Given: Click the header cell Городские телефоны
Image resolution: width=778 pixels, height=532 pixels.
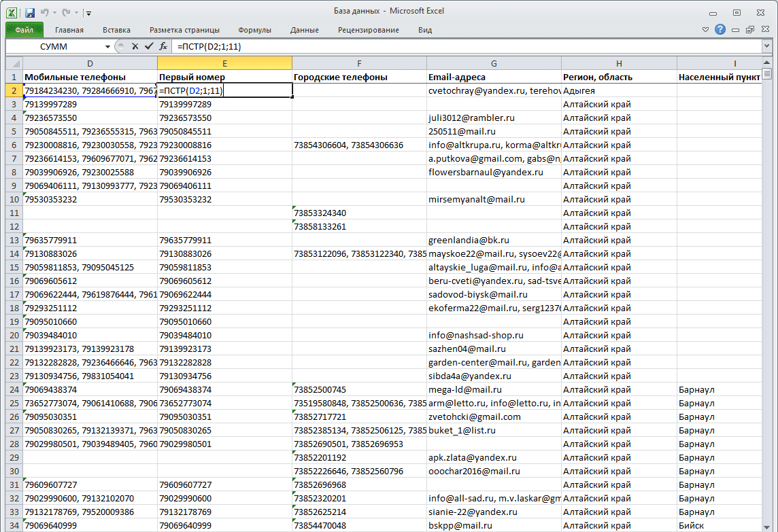Looking at the screenshot, I should [x=359, y=77].
